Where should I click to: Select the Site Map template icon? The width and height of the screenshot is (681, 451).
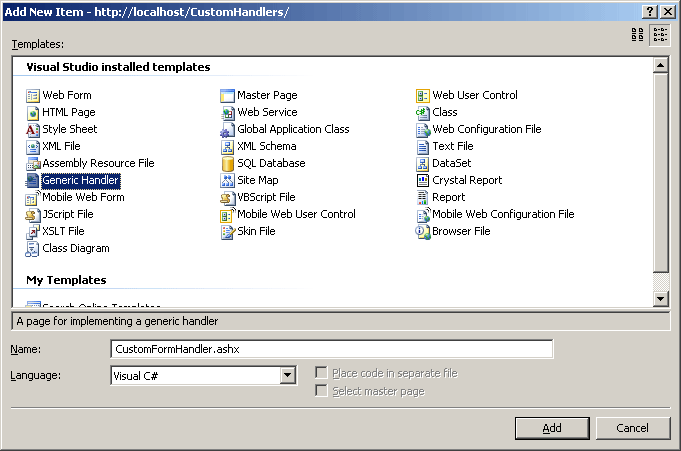228,181
